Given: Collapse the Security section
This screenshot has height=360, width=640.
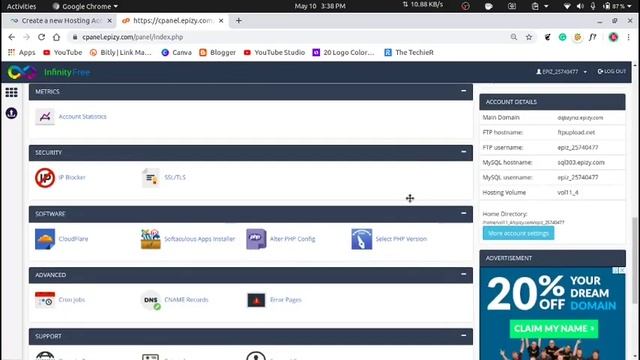Looking at the screenshot, I should (x=463, y=152).
